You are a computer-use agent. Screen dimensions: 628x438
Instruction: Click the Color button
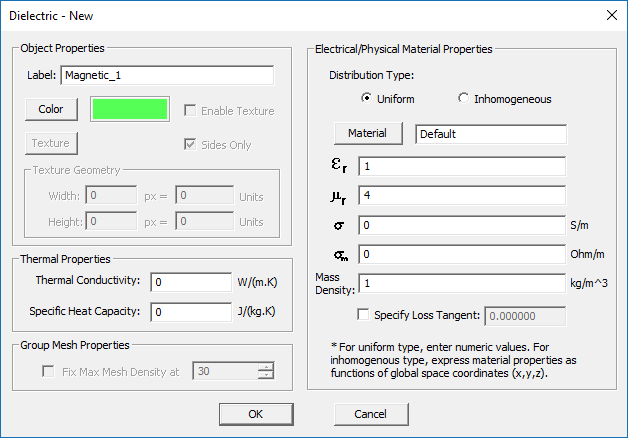51,109
